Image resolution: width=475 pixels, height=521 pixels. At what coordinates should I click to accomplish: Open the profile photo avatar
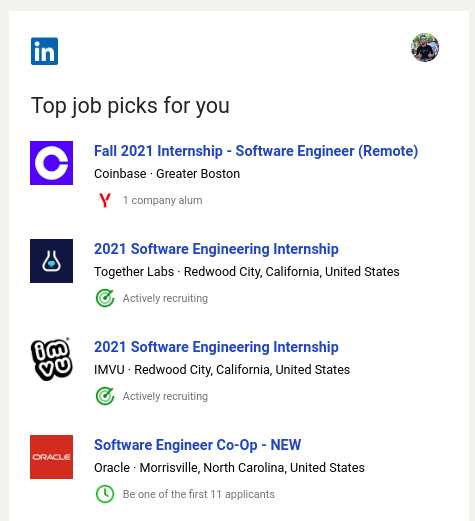tap(425, 47)
